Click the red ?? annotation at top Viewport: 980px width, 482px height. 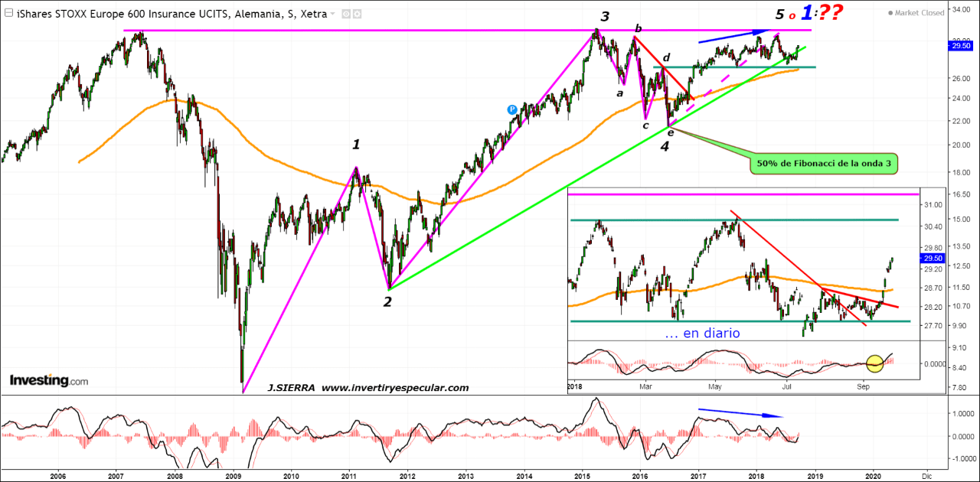pyautogui.click(x=828, y=13)
